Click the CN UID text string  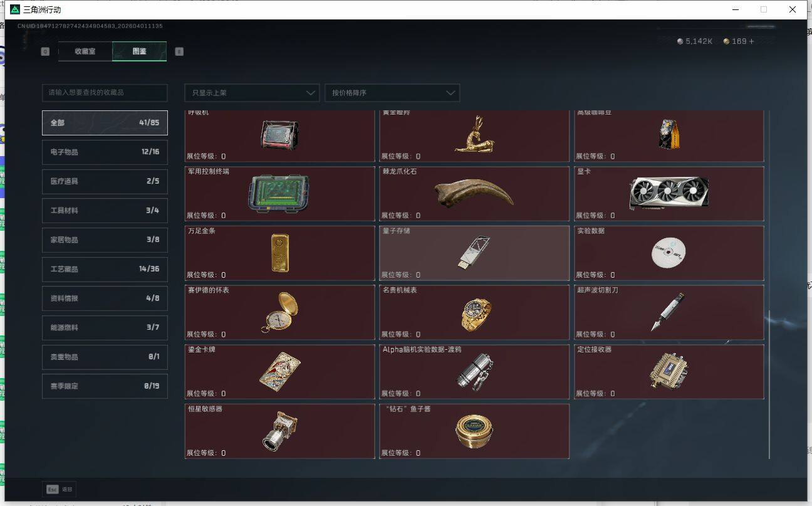click(90, 26)
